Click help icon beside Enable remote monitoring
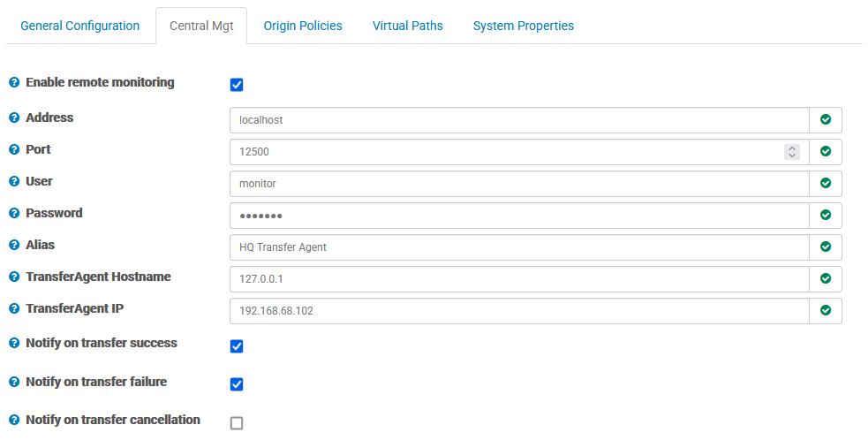868x440 pixels. (x=14, y=83)
